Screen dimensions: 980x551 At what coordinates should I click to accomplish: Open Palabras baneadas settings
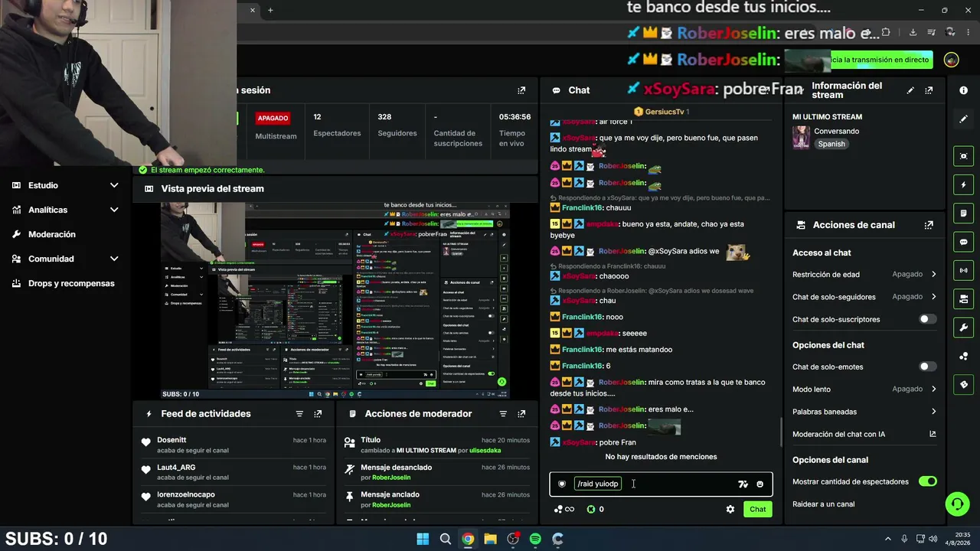(864, 412)
